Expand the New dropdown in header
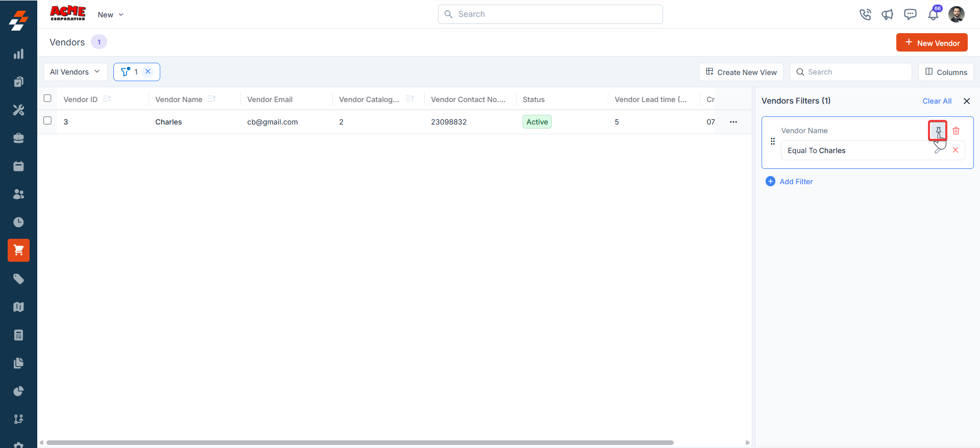Screen dimensions: 980x448 click(111, 15)
